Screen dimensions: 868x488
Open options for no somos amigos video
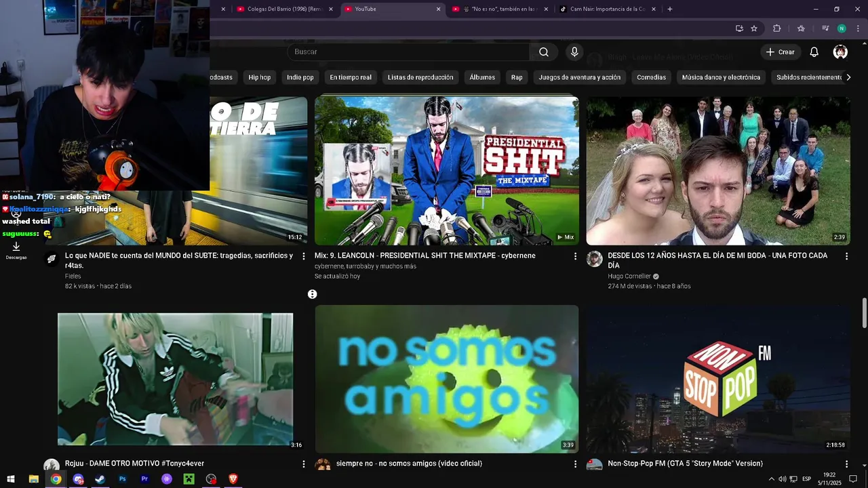575,464
